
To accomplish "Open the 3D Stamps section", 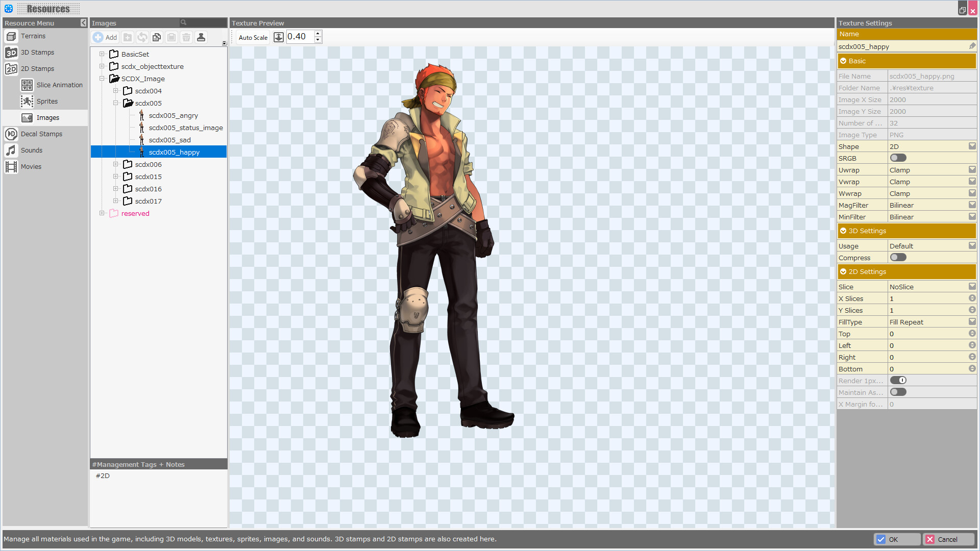I will 36,52.
